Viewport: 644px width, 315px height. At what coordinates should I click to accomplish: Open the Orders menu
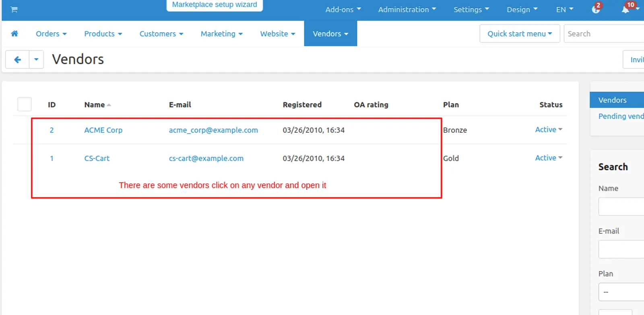coord(51,34)
